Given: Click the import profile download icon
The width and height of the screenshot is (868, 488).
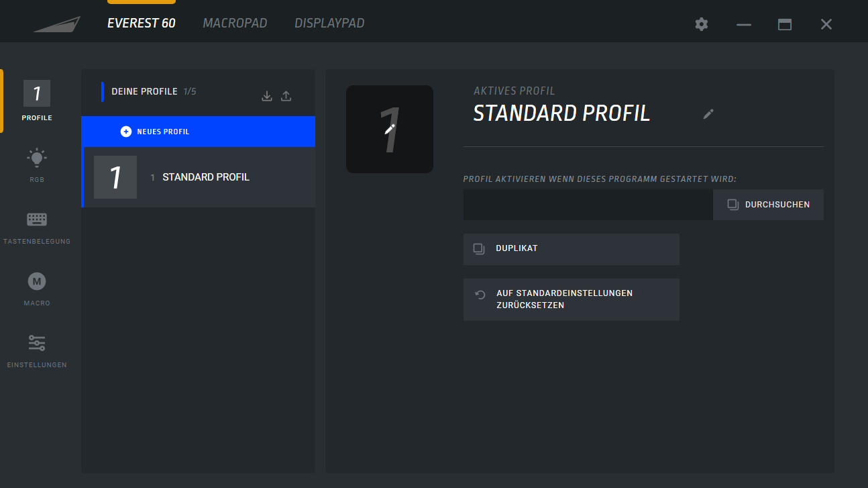Looking at the screenshot, I should point(267,96).
